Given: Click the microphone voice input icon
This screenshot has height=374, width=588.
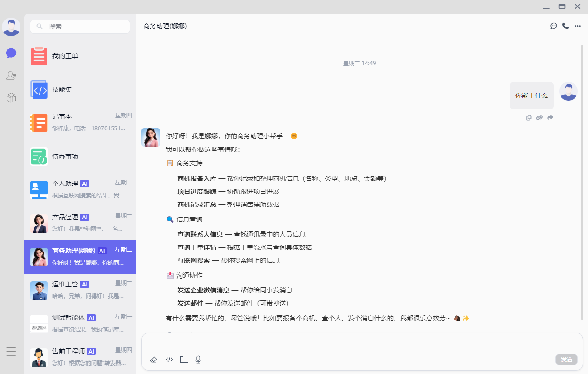Looking at the screenshot, I should pyautogui.click(x=198, y=360).
